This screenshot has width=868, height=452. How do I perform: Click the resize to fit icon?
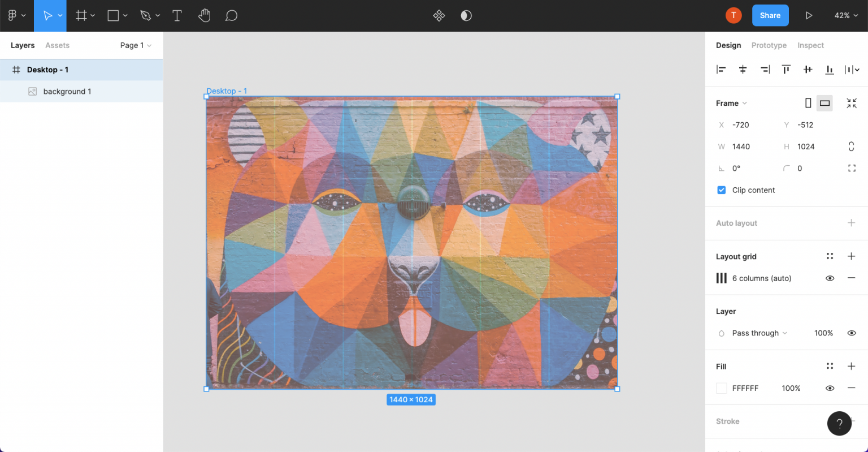click(851, 103)
